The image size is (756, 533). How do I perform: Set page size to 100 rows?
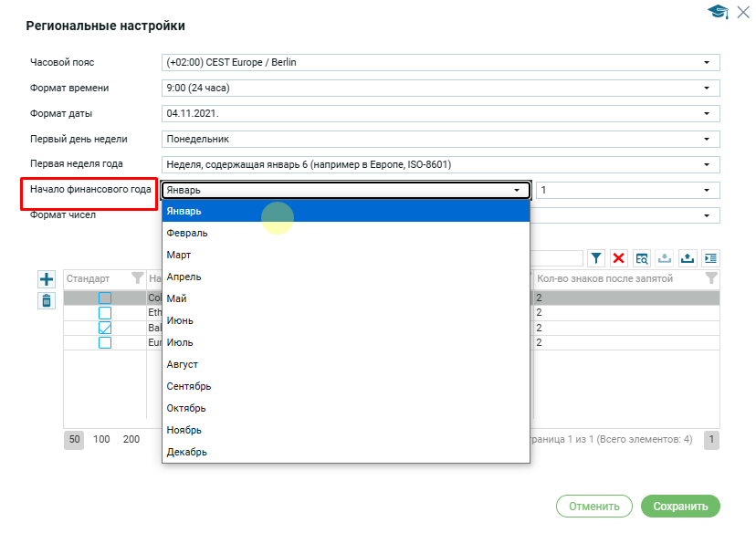pos(102,439)
